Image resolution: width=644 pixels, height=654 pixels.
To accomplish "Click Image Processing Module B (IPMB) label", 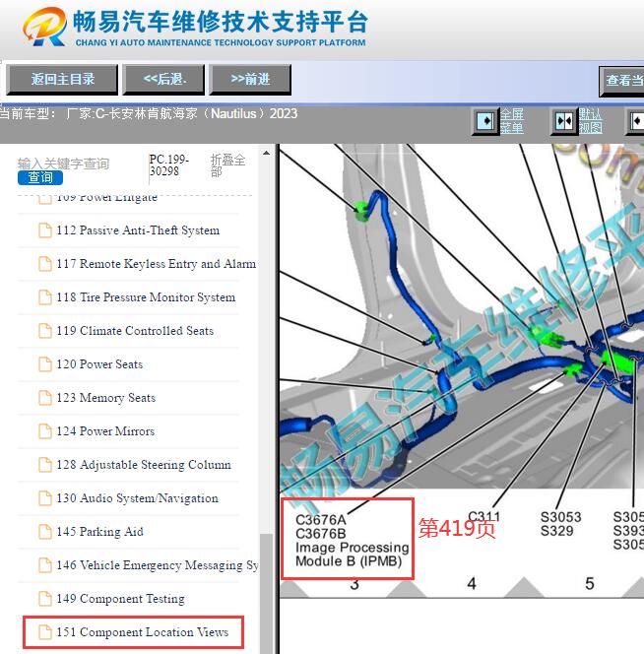I will tap(353, 554).
